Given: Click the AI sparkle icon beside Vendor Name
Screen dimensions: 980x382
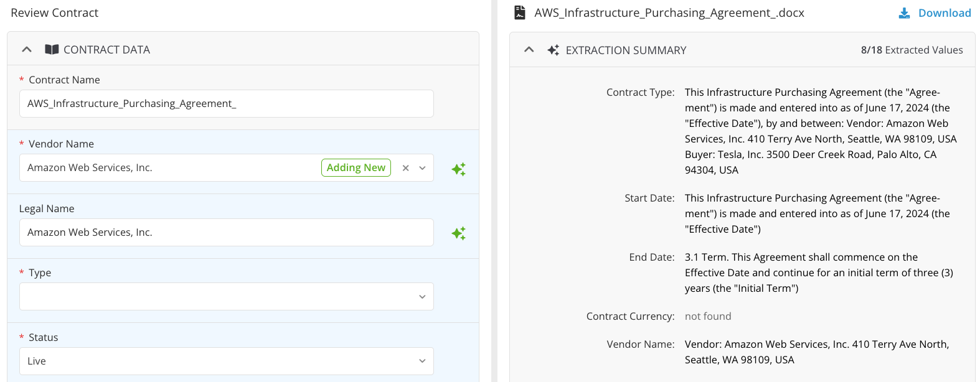Looking at the screenshot, I should pyautogui.click(x=459, y=169).
